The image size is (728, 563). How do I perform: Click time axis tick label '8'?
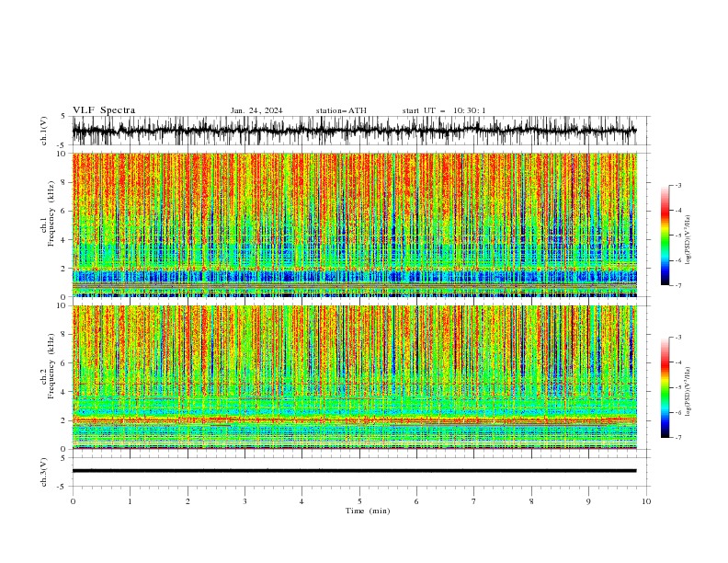(x=531, y=501)
